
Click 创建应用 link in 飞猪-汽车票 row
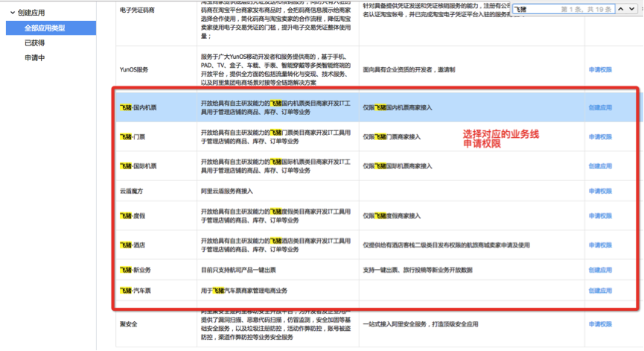tap(600, 291)
